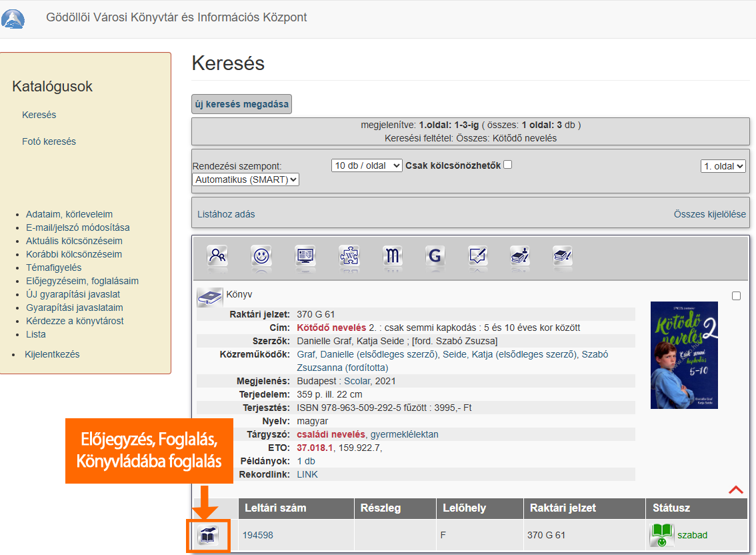This screenshot has width=756, height=555.
Task: Click the Moly 'm' icon
Action: pos(393,256)
